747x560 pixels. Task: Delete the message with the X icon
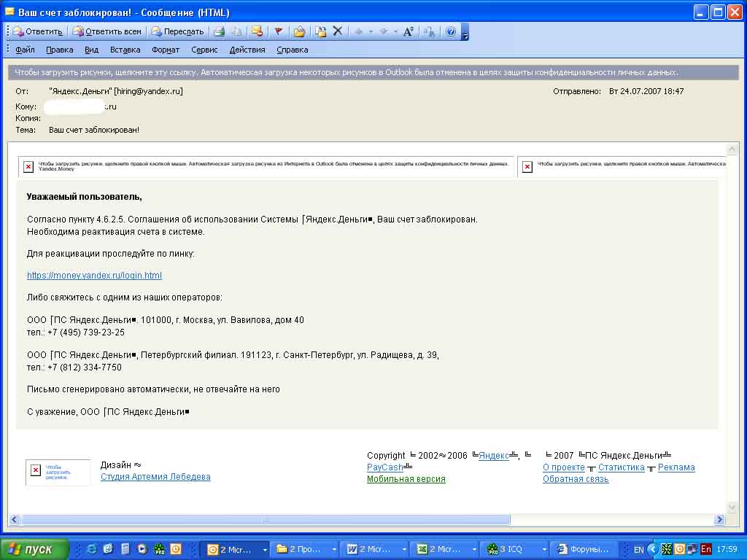pos(337,31)
